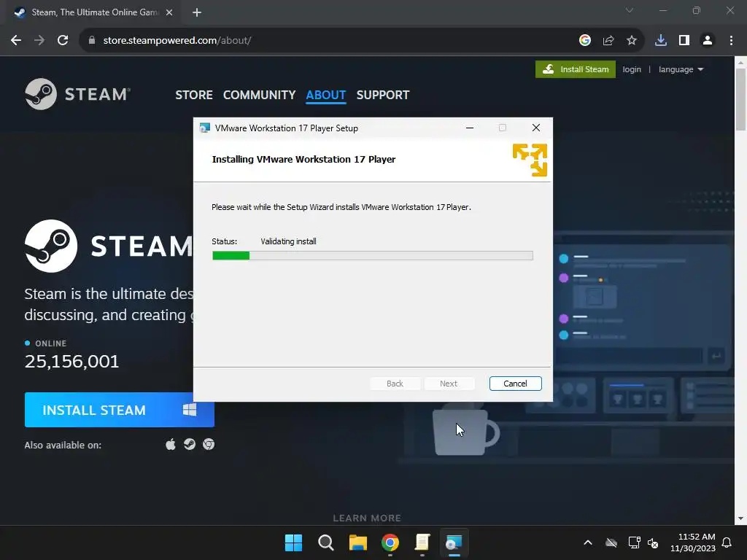Open the Windows Start menu
The height and width of the screenshot is (560, 747).
[x=293, y=542]
